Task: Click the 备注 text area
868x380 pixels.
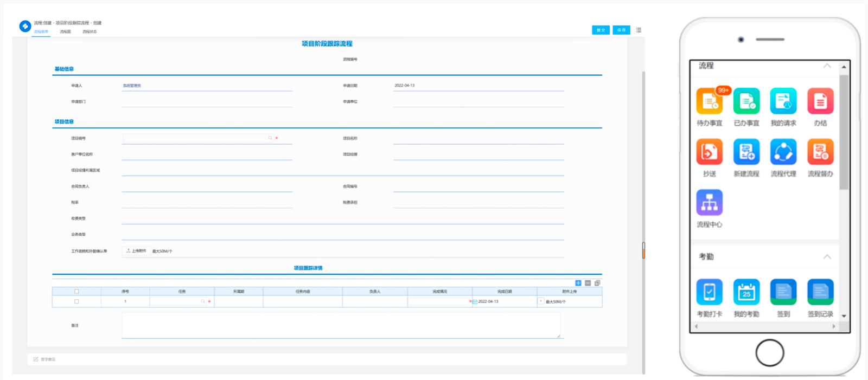Action: point(341,325)
